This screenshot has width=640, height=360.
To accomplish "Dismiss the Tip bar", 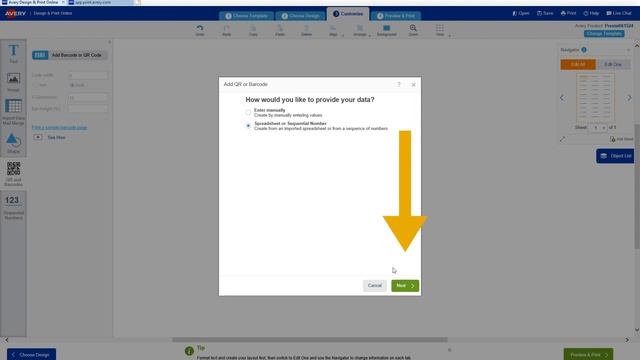I will coord(449,350).
